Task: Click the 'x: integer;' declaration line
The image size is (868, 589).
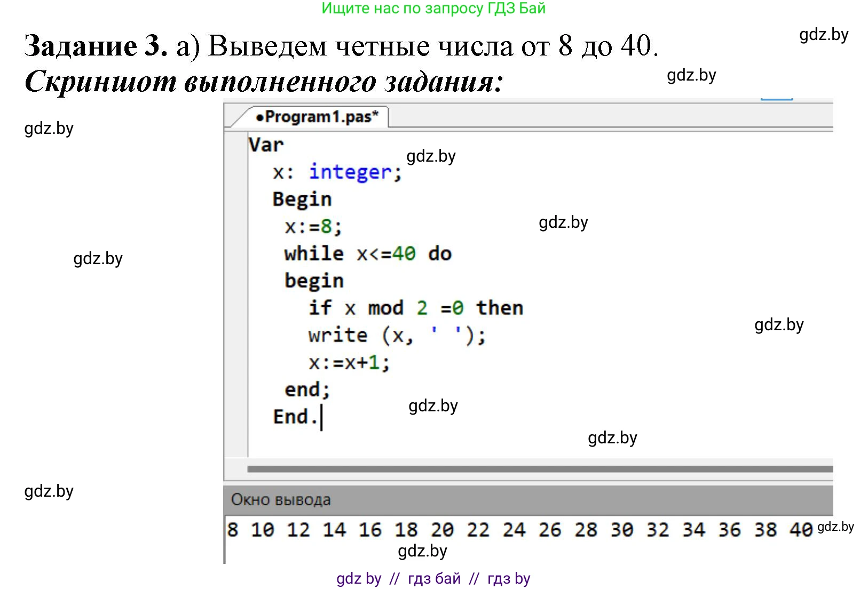Action: [337, 172]
